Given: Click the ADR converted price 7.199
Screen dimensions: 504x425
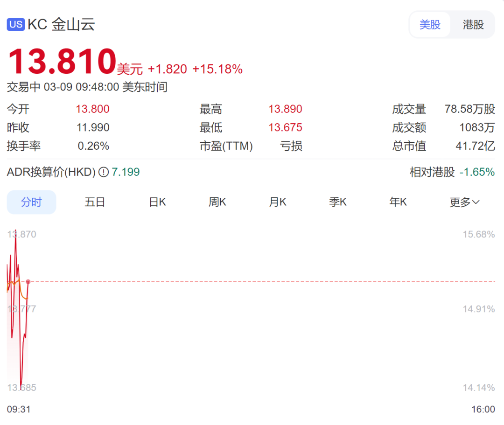Looking at the screenshot, I should coord(126,172).
